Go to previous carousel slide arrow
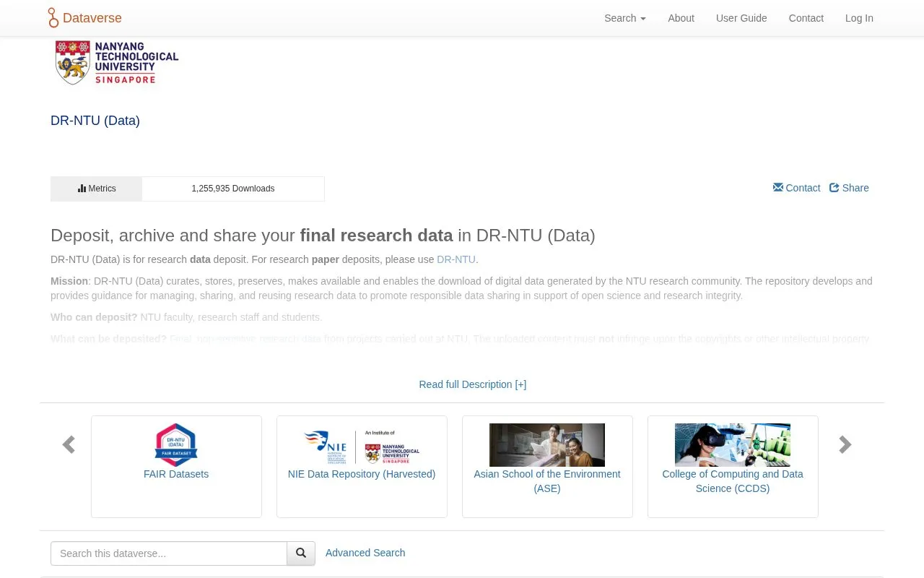Screen dimensions: 924x578 [69, 444]
